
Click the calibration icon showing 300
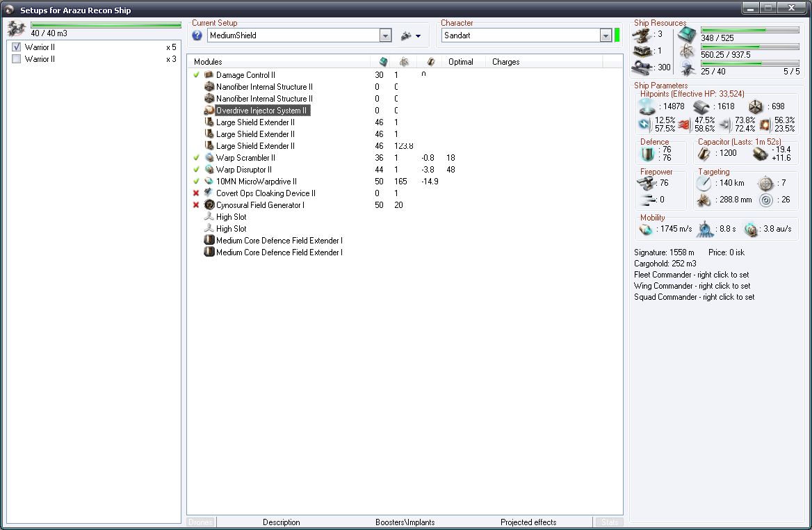(642, 67)
